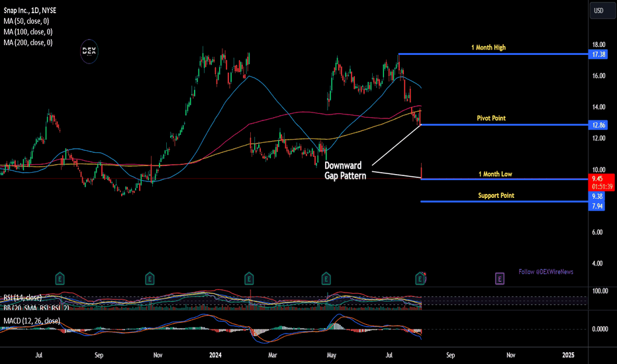Open the USD currency selector
The height and width of the screenshot is (364, 617).
(602, 11)
